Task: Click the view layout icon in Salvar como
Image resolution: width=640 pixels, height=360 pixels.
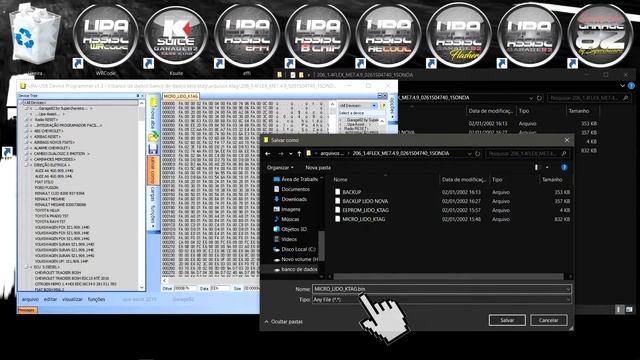Action: tap(538, 167)
